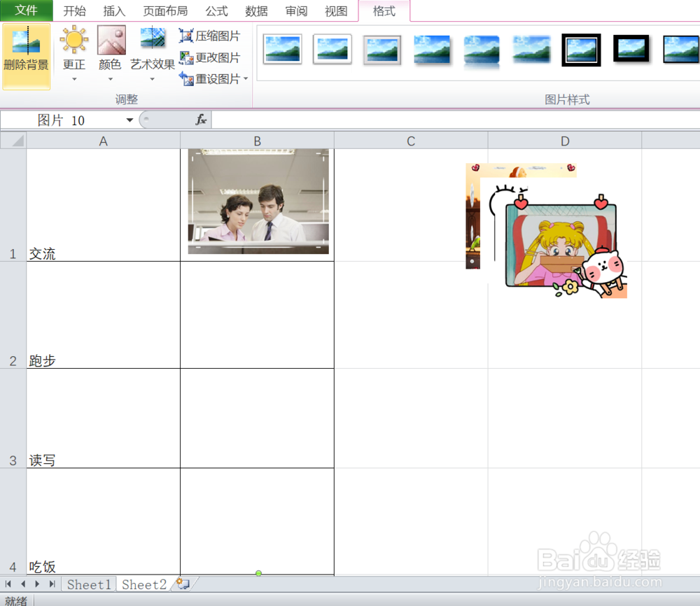
Task: Click cell containing 吃饭
Action: coord(103,521)
